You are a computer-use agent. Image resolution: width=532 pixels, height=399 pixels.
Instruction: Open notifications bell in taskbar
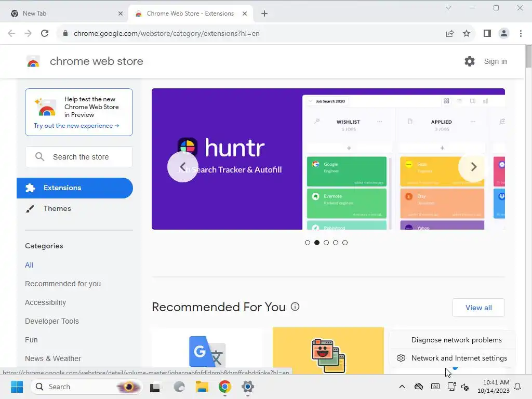tap(518, 387)
